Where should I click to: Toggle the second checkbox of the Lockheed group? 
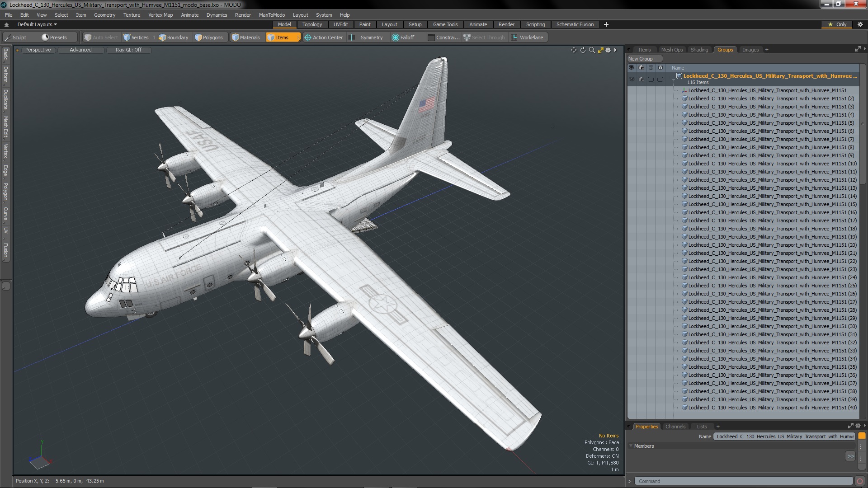tap(660, 79)
